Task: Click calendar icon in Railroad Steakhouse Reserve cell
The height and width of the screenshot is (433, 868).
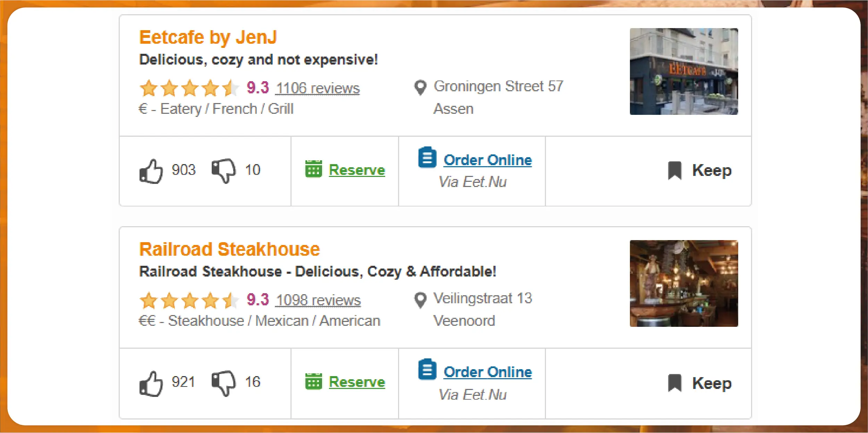Action: (313, 382)
